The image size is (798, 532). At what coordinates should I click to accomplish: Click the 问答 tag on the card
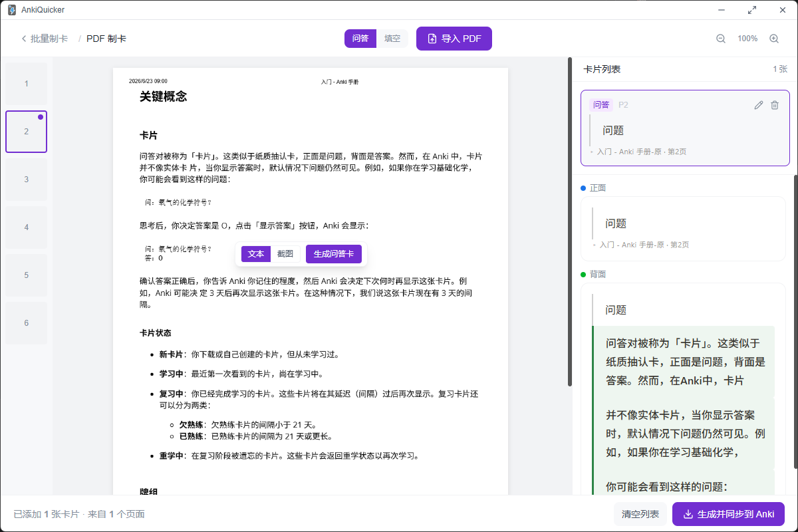point(601,105)
